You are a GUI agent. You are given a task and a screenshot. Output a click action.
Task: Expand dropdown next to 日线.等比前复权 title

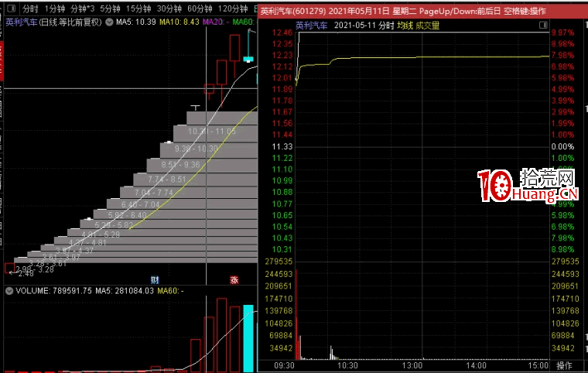click(109, 22)
